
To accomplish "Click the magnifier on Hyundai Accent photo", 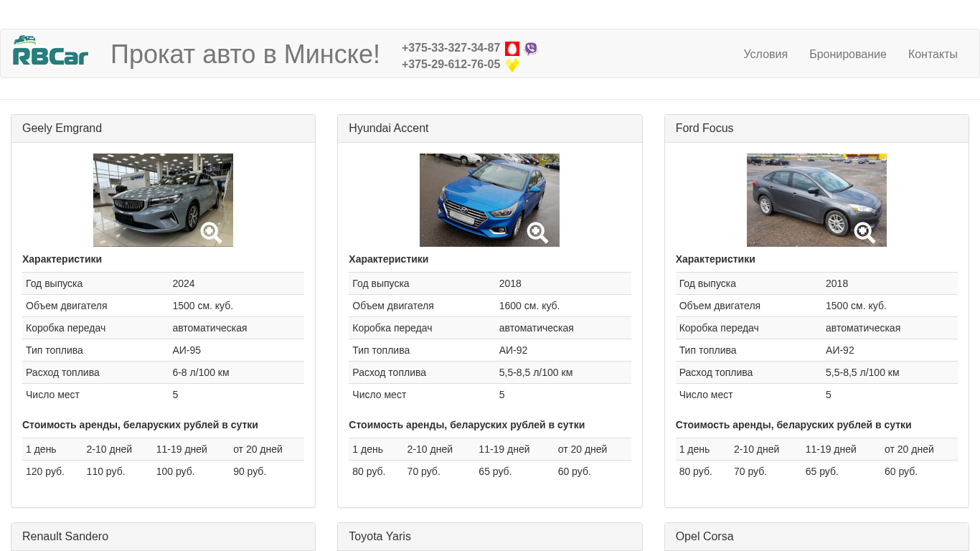I will [x=537, y=232].
